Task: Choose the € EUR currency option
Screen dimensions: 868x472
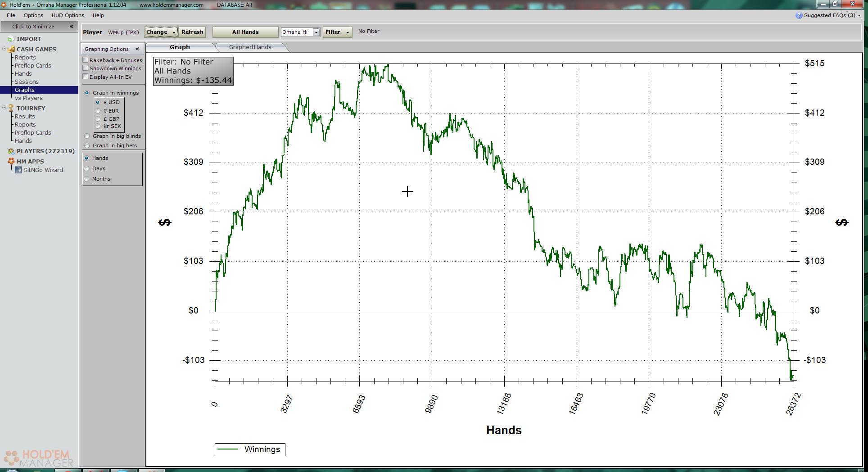Action: 98,111
